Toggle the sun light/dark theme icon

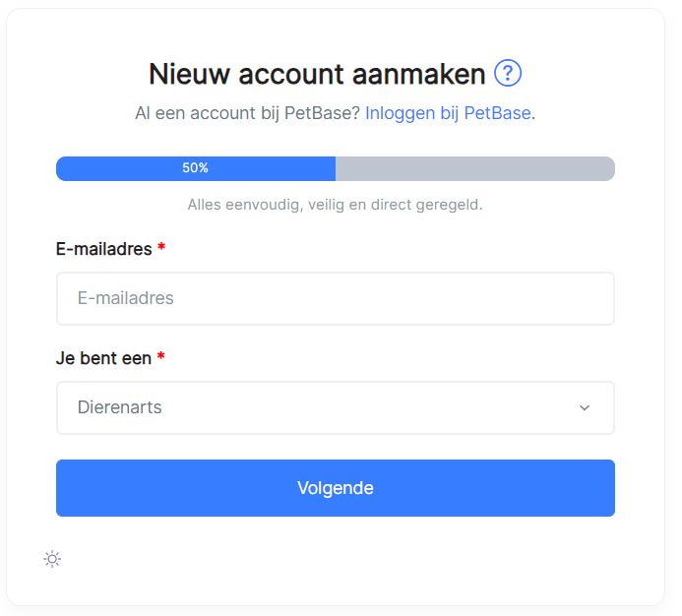52,559
